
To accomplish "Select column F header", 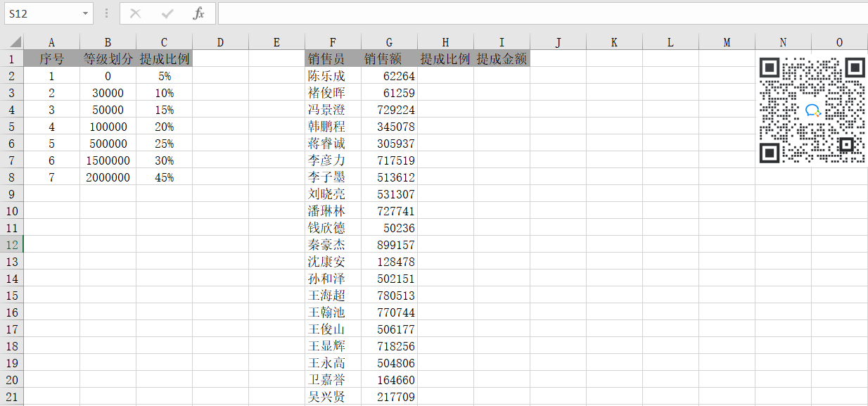I will click(333, 42).
